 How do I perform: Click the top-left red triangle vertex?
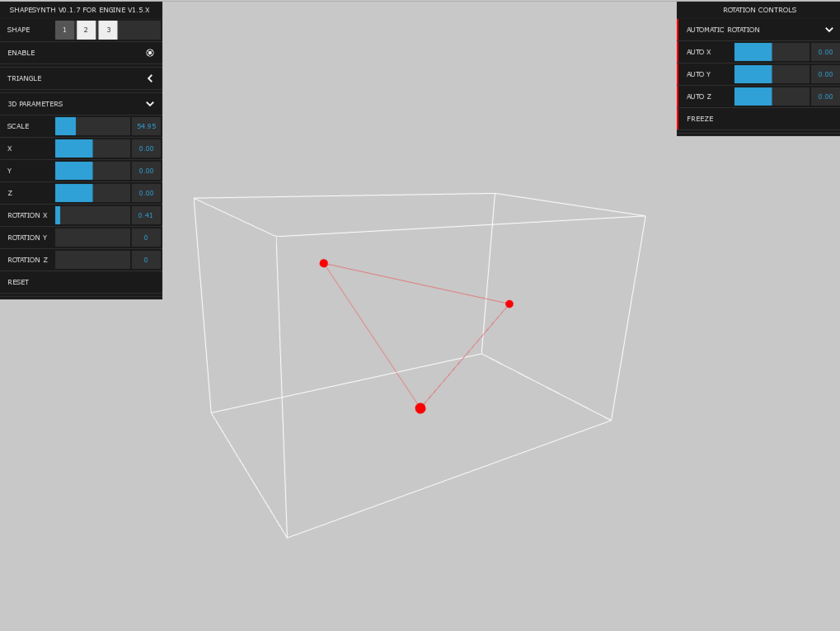click(x=324, y=263)
